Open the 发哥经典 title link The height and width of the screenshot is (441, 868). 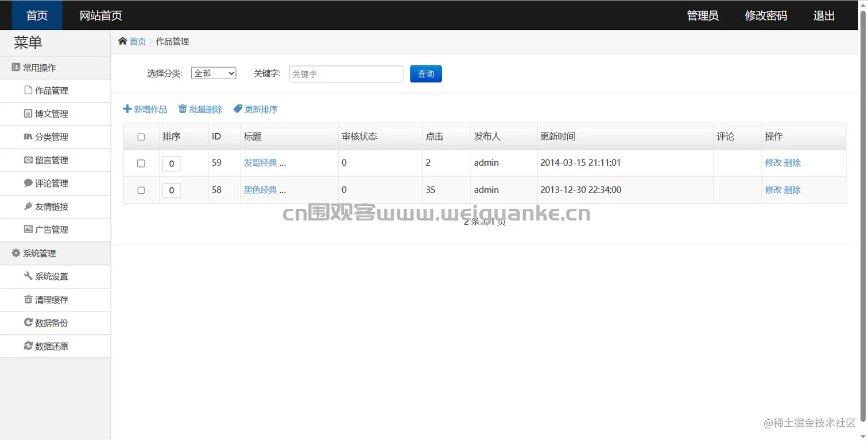click(261, 163)
